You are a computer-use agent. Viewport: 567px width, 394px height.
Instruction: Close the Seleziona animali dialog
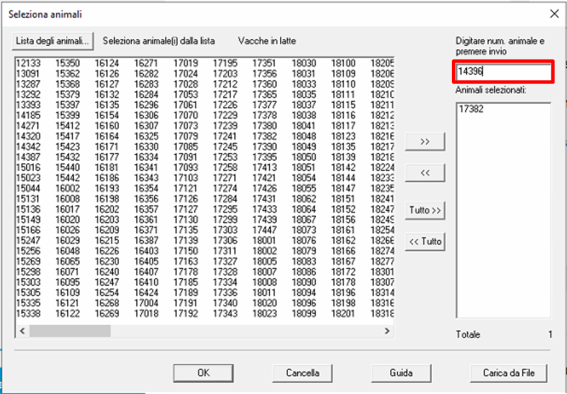click(554, 14)
